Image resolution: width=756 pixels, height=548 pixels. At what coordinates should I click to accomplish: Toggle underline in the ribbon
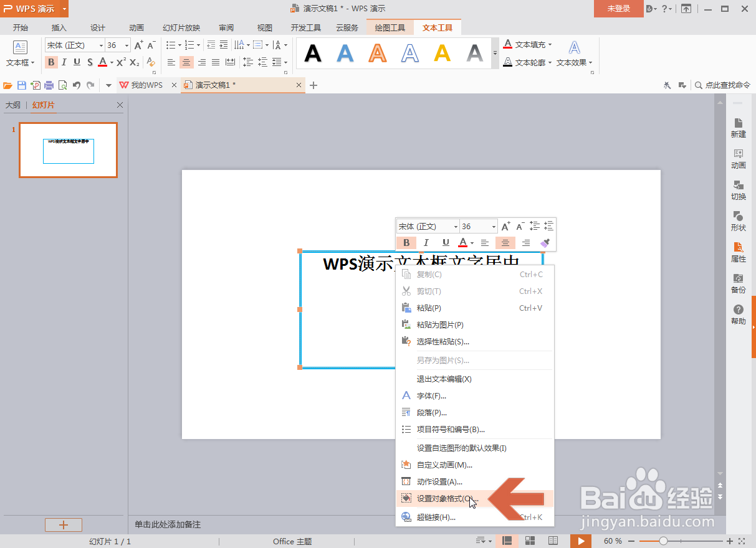point(77,62)
